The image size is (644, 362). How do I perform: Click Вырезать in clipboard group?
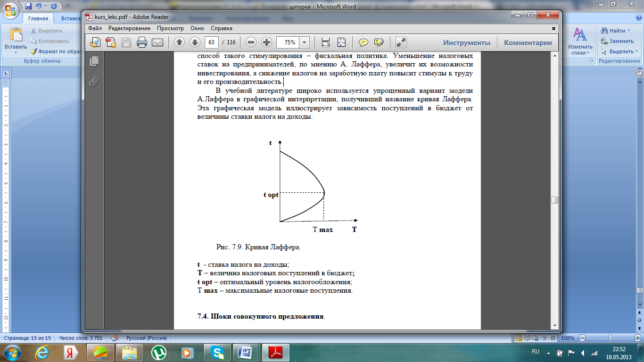(46, 31)
